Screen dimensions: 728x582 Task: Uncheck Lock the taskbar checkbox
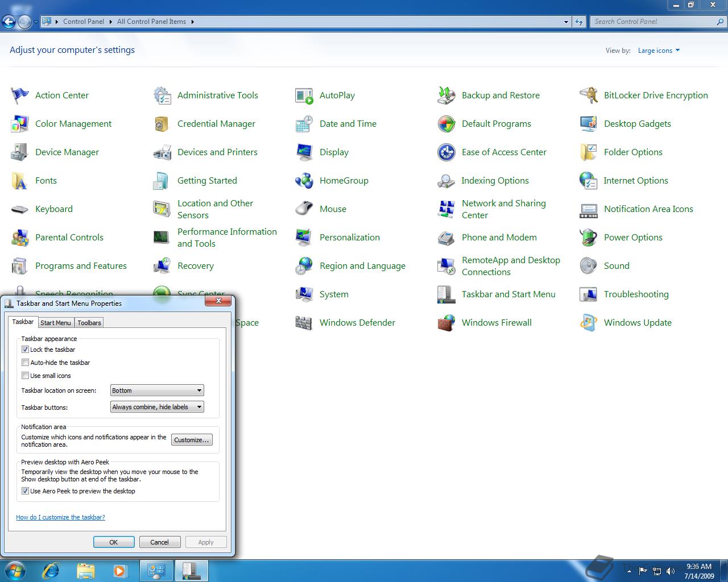(25, 350)
